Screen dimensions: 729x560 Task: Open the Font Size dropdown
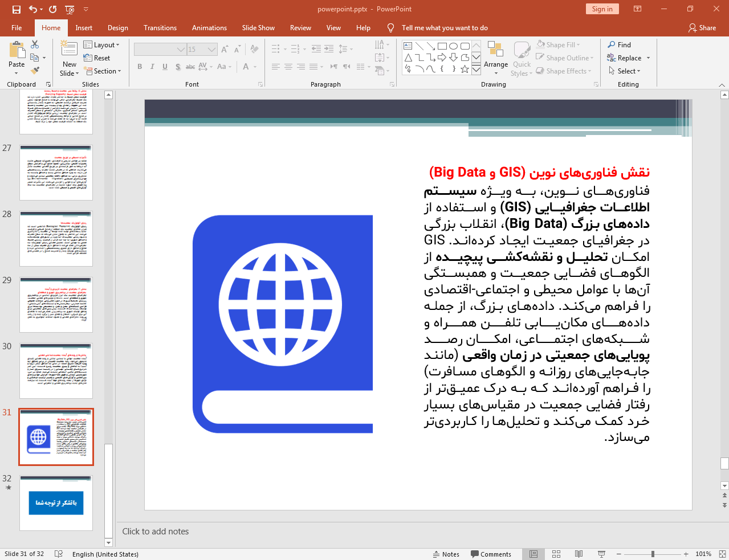coord(211,49)
